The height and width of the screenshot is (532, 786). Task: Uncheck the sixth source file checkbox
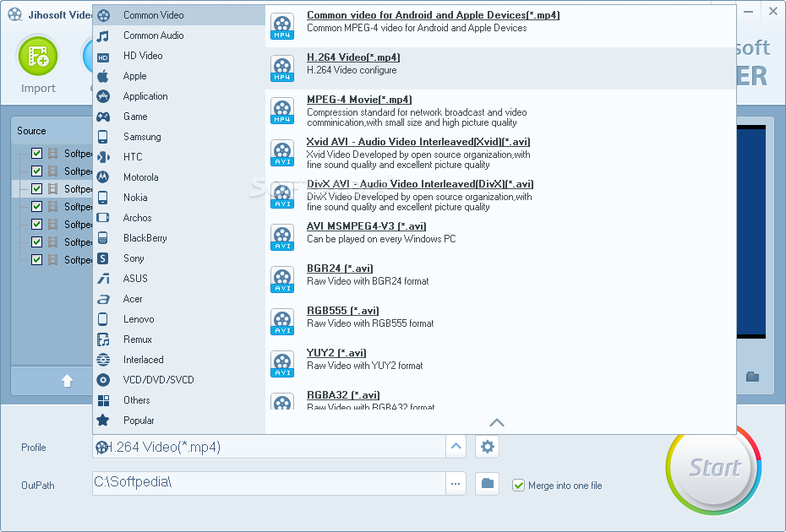pos(36,242)
